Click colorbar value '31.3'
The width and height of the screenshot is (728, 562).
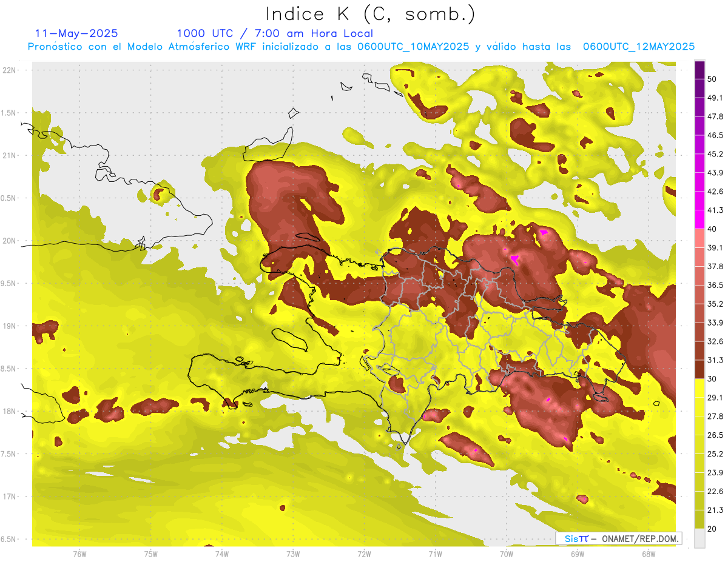[x=715, y=360]
